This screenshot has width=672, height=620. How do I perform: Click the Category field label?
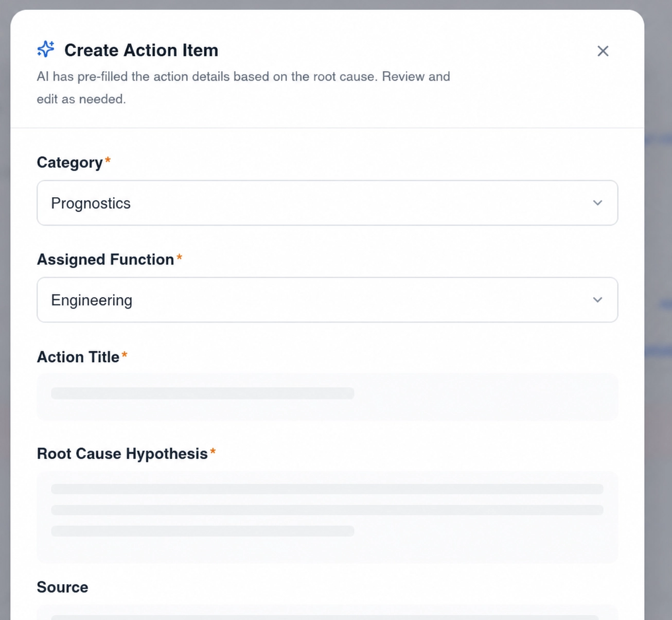(69, 163)
